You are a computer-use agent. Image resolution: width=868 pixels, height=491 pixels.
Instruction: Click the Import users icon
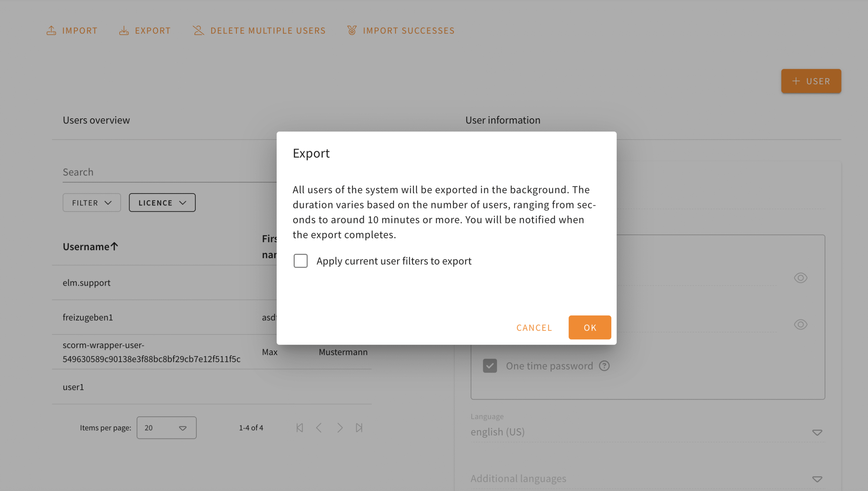point(52,30)
